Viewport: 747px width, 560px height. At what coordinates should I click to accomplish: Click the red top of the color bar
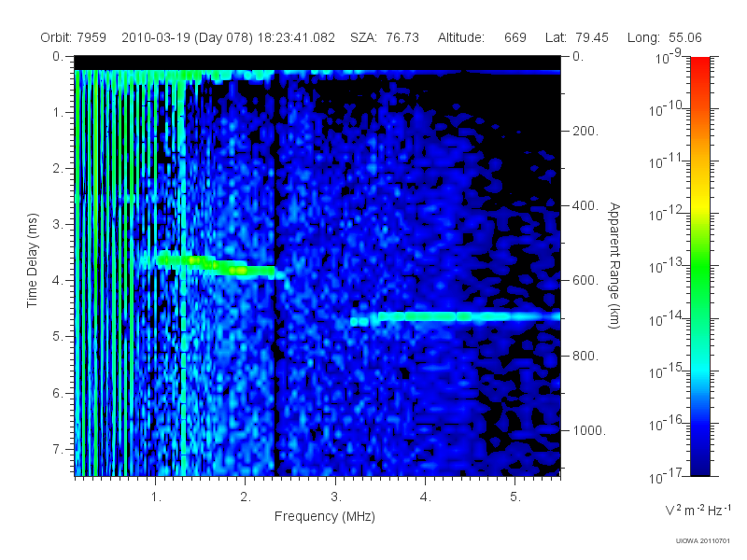click(700, 66)
